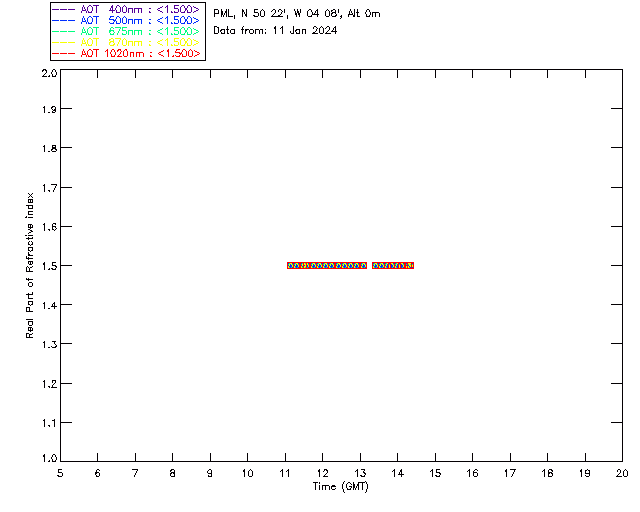Click x-axis label 7
The image size is (640, 512).
click(x=135, y=473)
